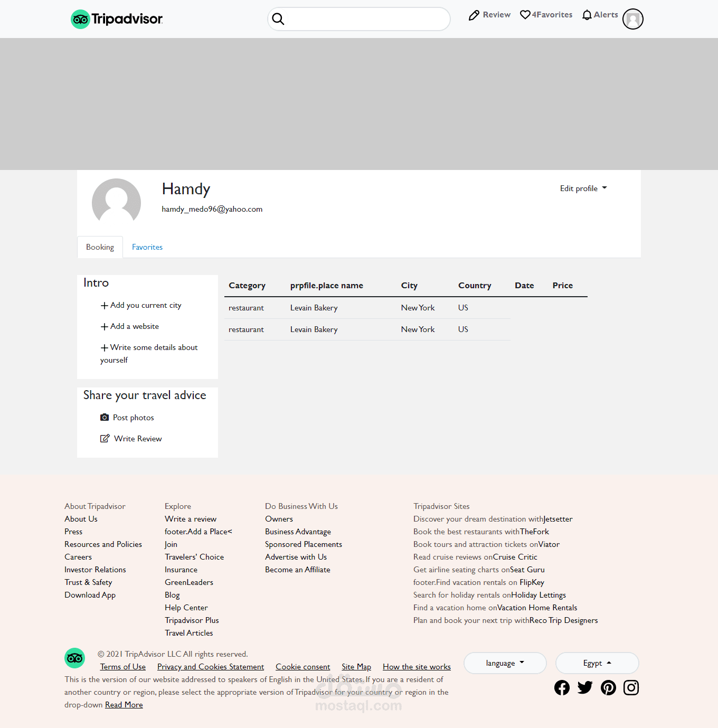Open Investor Relations link
718x728 pixels.
coord(95,570)
